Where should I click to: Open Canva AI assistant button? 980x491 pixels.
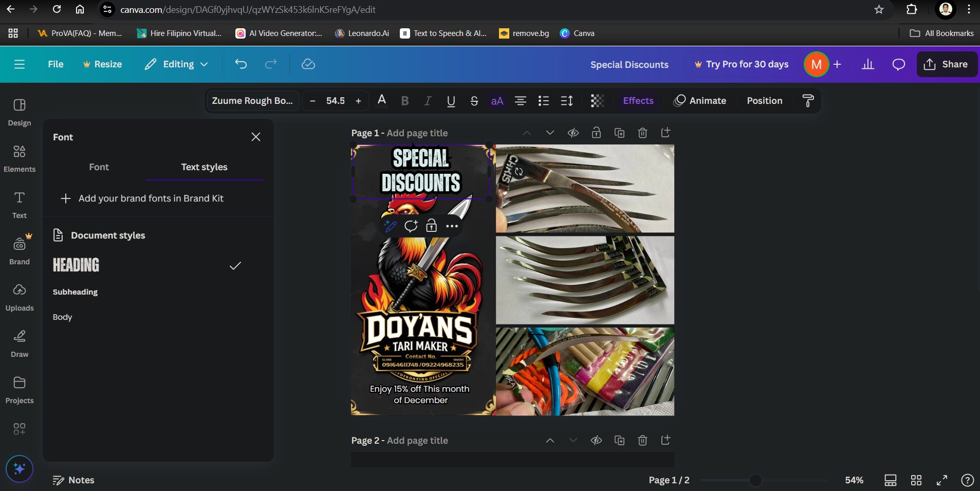tap(19, 468)
